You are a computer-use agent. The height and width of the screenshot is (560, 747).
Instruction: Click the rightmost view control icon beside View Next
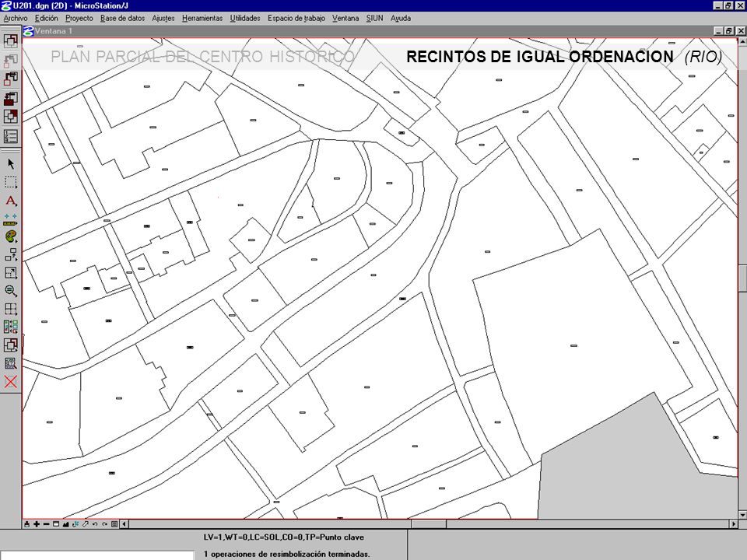pos(114,524)
